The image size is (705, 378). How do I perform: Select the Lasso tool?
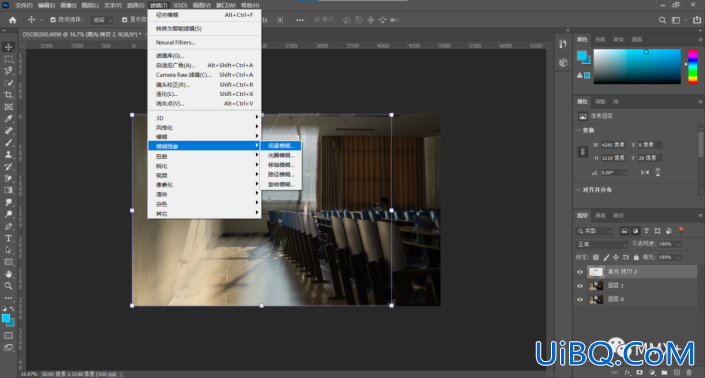coord(9,71)
